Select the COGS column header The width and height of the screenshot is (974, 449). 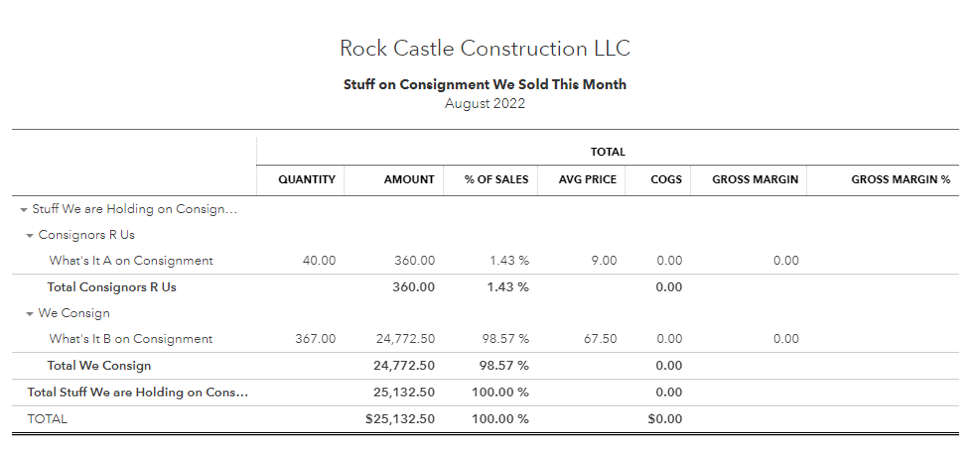(x=665, y=180)
